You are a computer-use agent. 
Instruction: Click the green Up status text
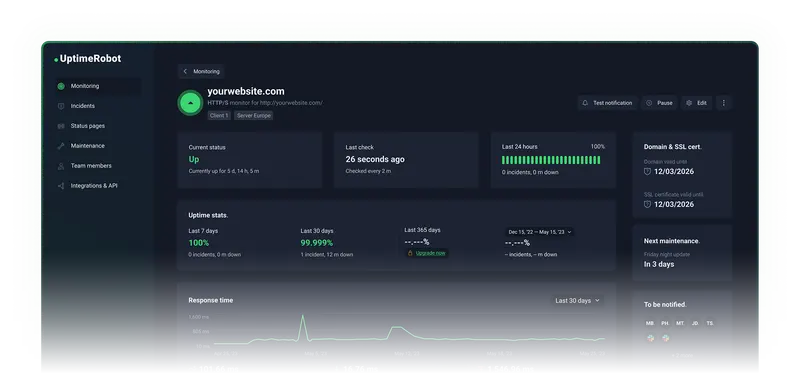click(x=194, y=159)
